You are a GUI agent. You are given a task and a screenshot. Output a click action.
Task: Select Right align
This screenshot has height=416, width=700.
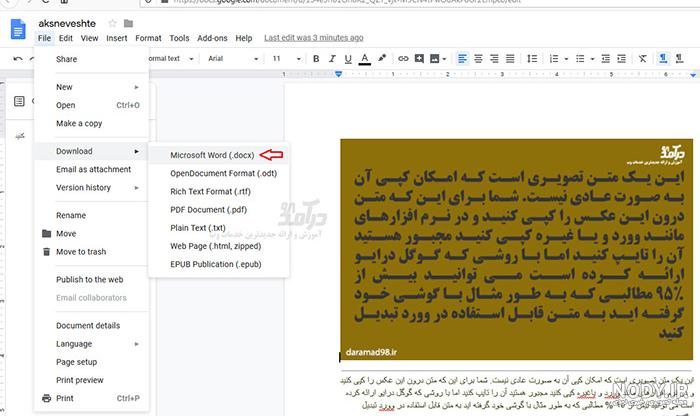[x=494, y=58]
